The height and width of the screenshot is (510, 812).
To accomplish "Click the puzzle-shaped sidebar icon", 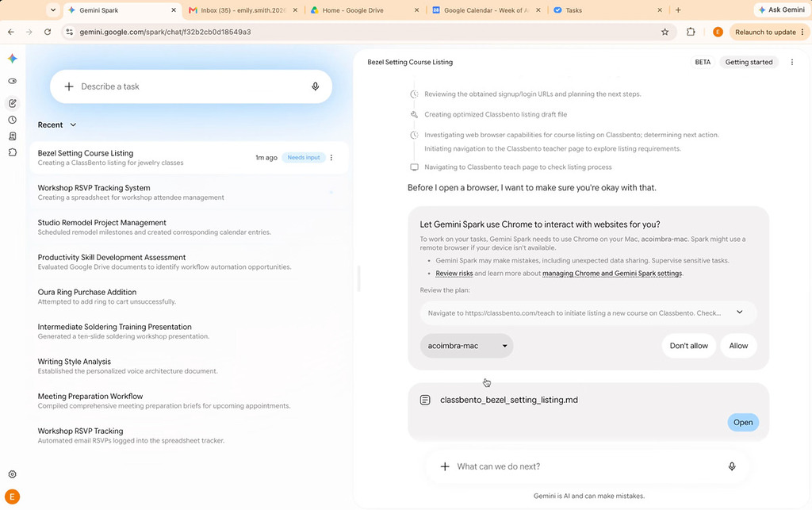I will pos(13,153).
